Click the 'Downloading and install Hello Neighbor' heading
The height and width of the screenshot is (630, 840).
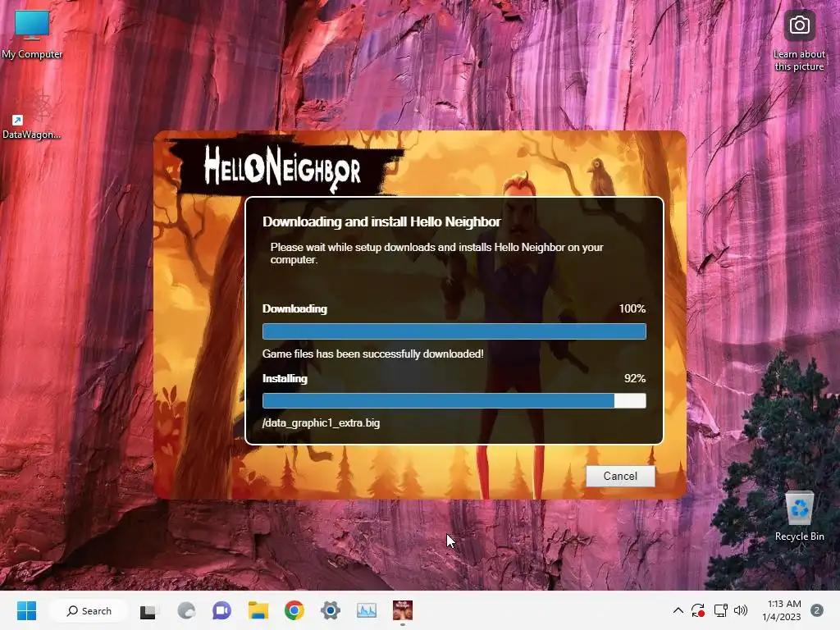(x=381, y=221)
